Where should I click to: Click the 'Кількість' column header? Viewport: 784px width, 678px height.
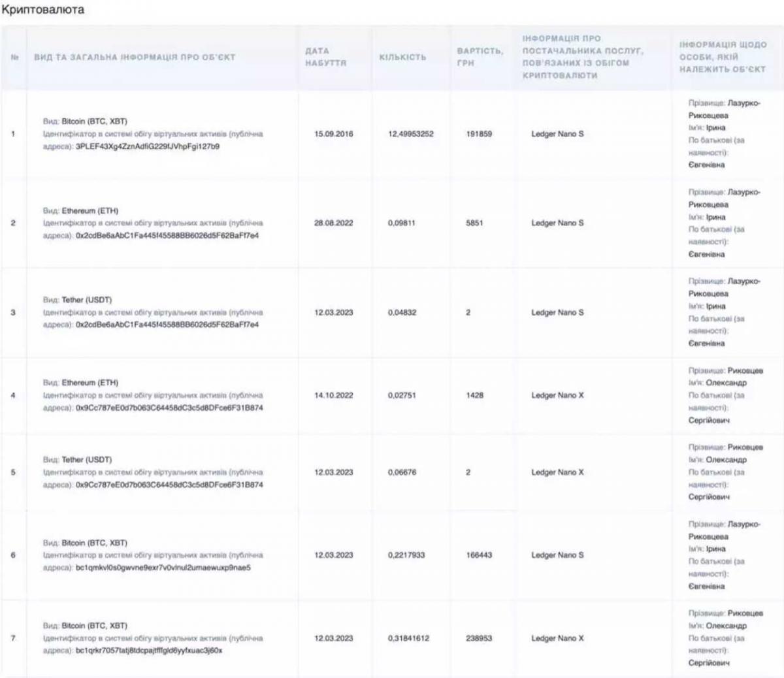click(x=402, y=57)
